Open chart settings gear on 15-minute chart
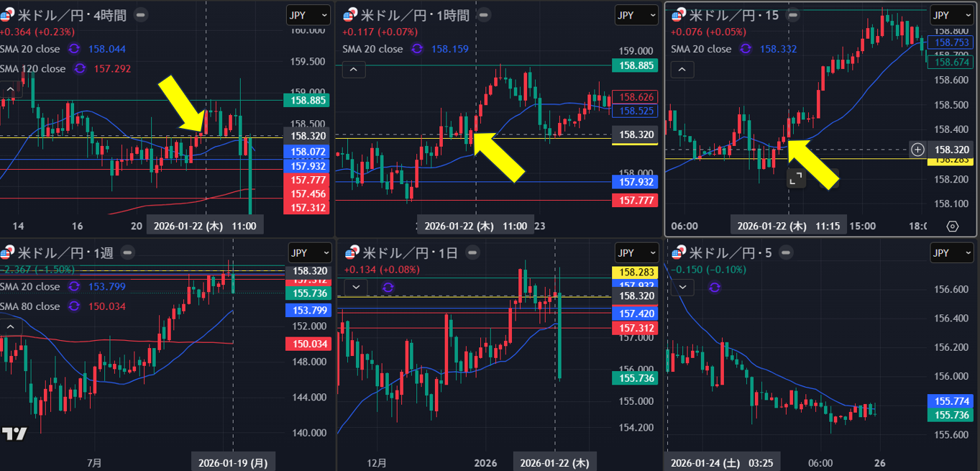The width and height of the screenshot is (980, 471). point(953,226)
